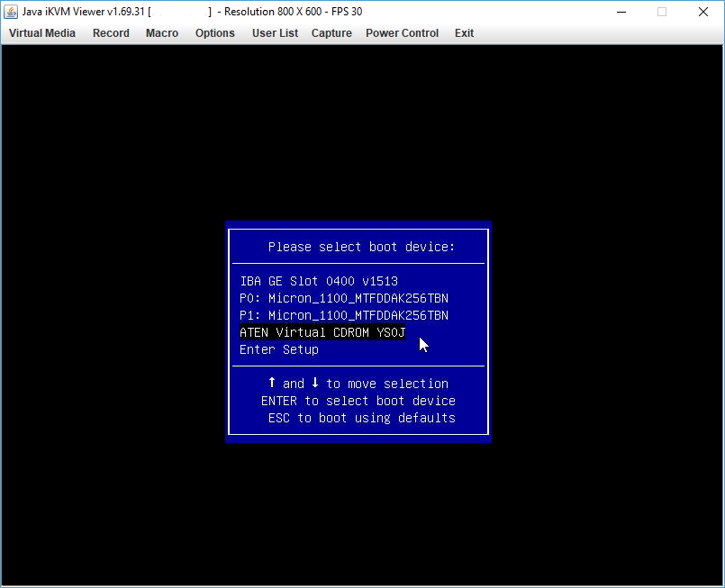The height and width of the screenshot is (588, 725).
Task: Open the Record menu
Action: click(x=111, y=33)
